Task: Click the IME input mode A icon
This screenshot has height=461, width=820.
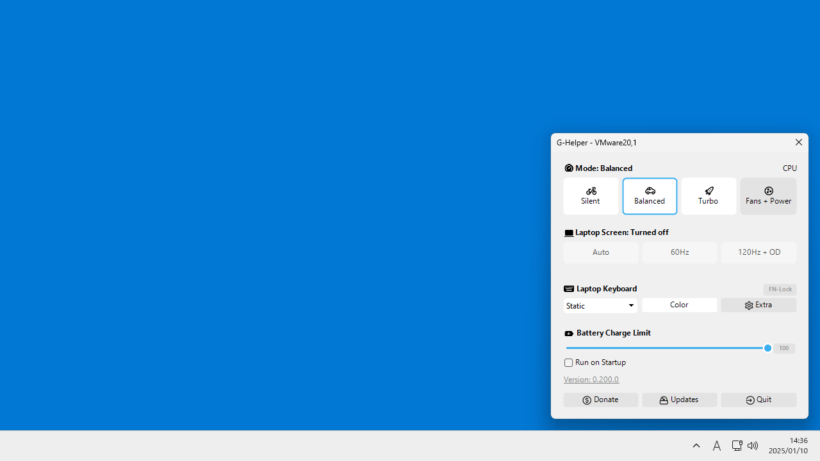Action: (716, 446)
